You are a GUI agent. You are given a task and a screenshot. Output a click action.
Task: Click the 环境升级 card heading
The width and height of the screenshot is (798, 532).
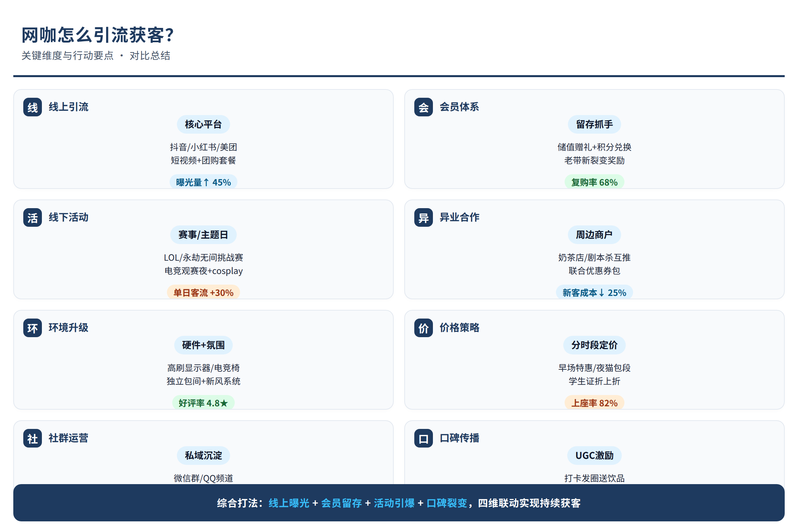[x=68, y=328]
